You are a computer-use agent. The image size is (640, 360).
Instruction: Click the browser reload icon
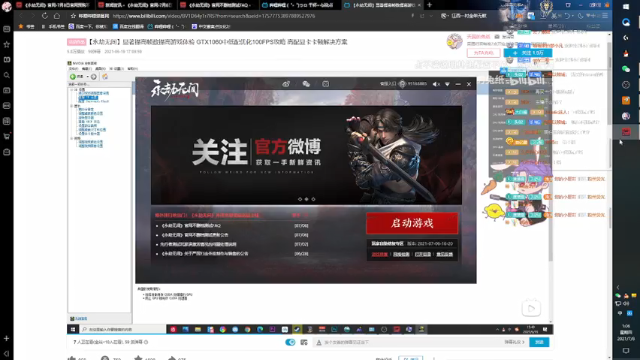point(44,16)
